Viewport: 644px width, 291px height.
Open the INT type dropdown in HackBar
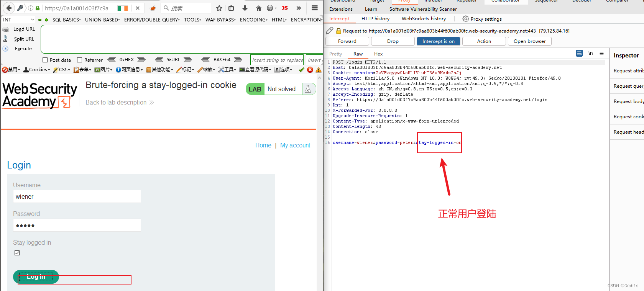pos(18,20)
